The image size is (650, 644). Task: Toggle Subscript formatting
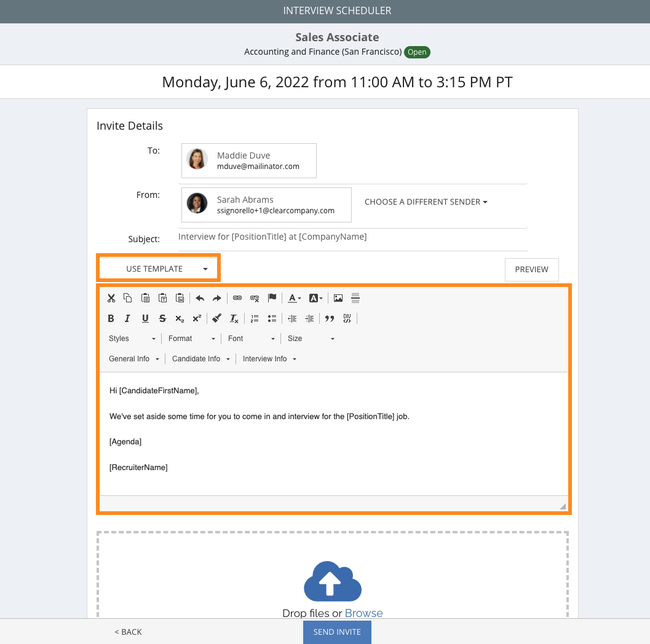[180, 318]
